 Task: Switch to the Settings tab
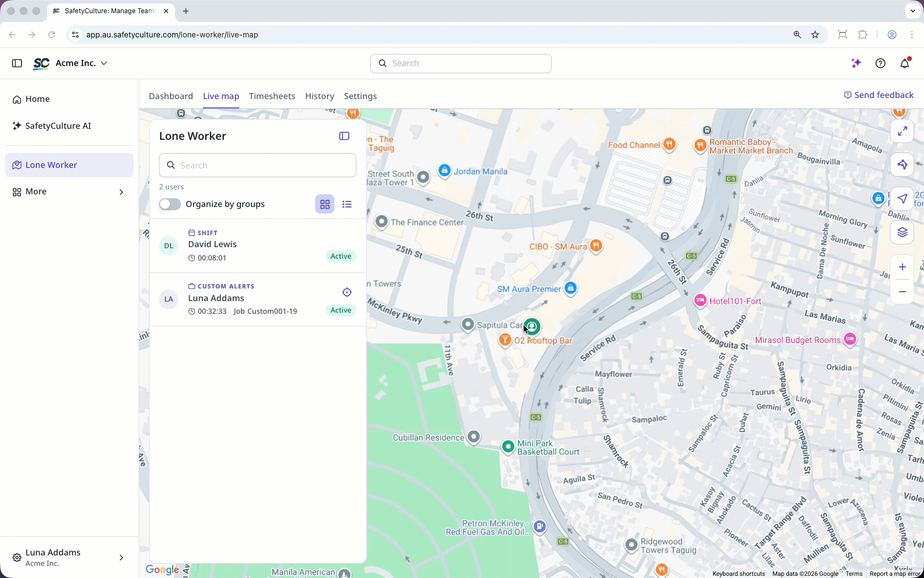360,96
